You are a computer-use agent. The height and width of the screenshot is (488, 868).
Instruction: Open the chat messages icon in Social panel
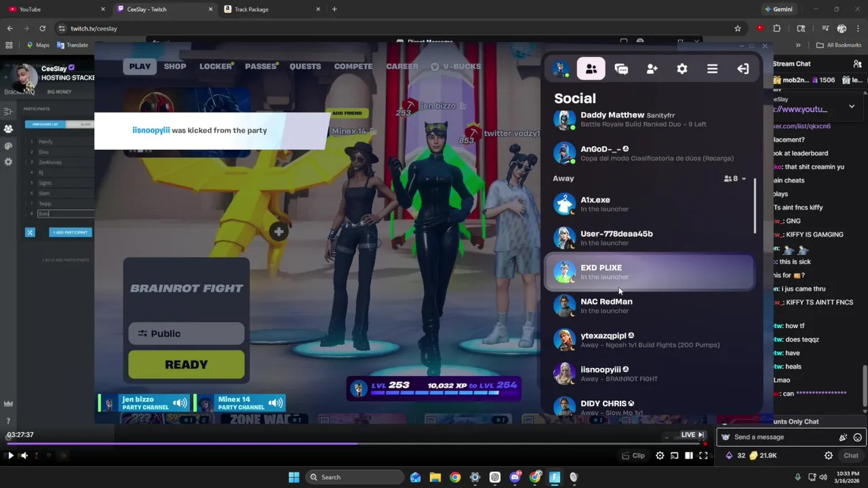[x=621, y=68]
